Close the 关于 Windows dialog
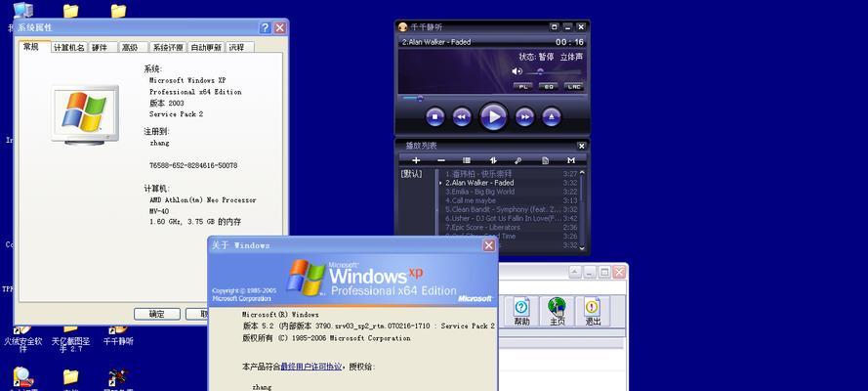868x391 pixels. pyautogui.click(x=488, y=245)
